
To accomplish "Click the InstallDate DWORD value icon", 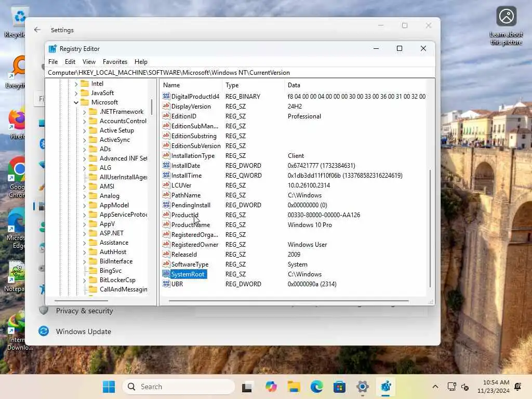I will click(166, 166).
